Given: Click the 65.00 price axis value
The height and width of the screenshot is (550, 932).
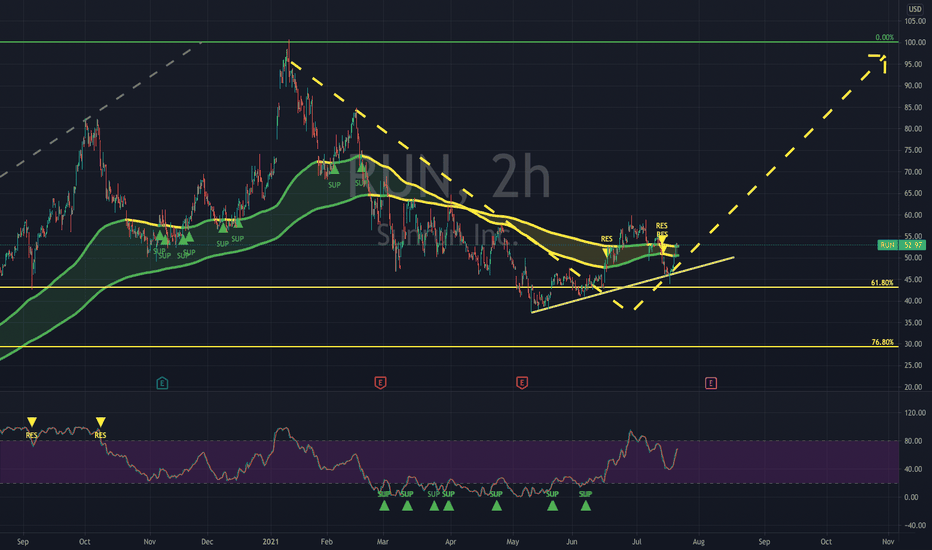Looking at the screenshot, I should tap(915, 194).
